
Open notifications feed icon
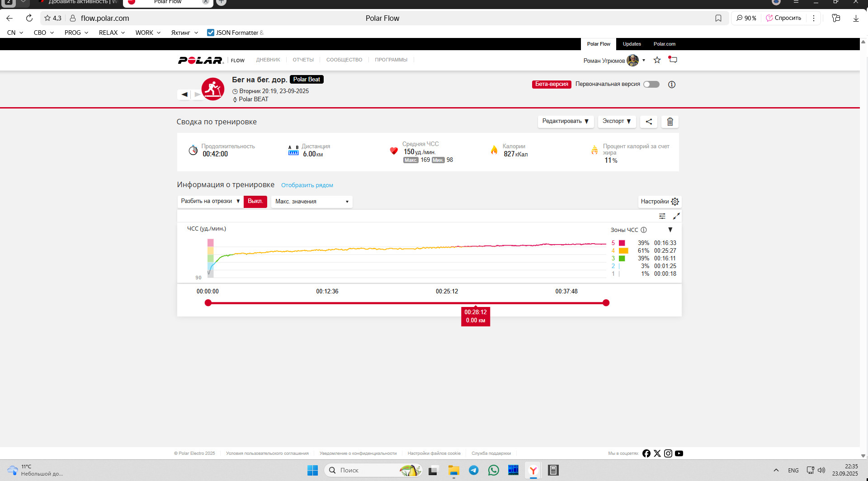pyautogui.click(x=673, y=60)
